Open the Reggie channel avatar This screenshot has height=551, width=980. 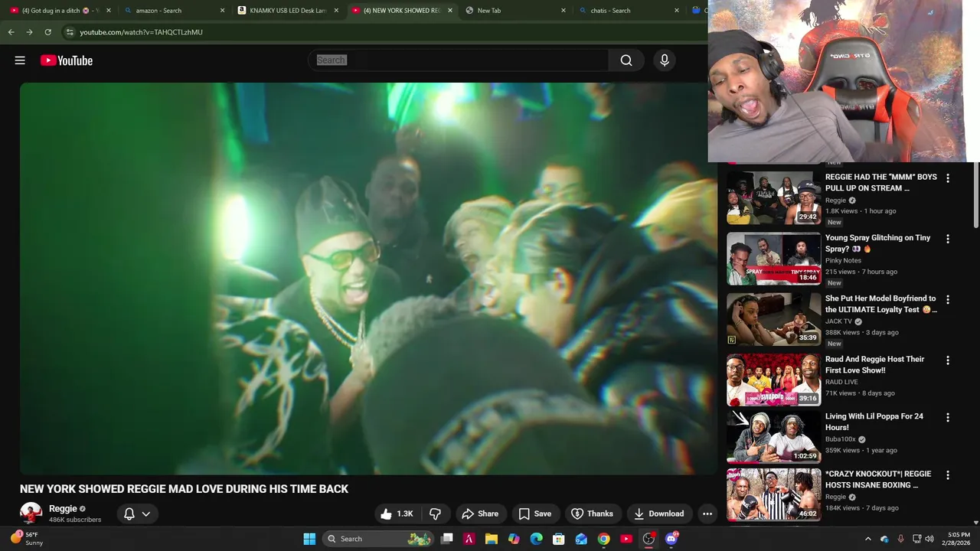click(31, 513)
